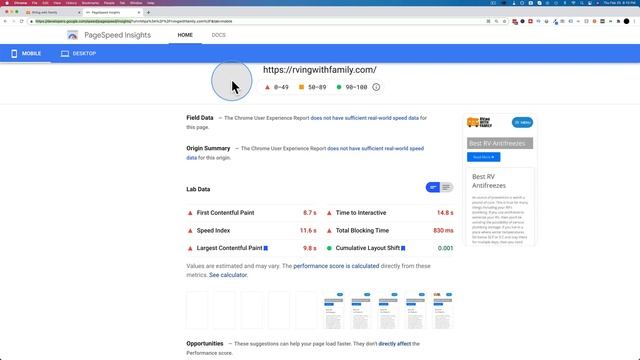The image size is (640, 360).
Task: Open the 'directly affect' link under Opportunities
Action: pyautogui.click(x=395, y=344)
